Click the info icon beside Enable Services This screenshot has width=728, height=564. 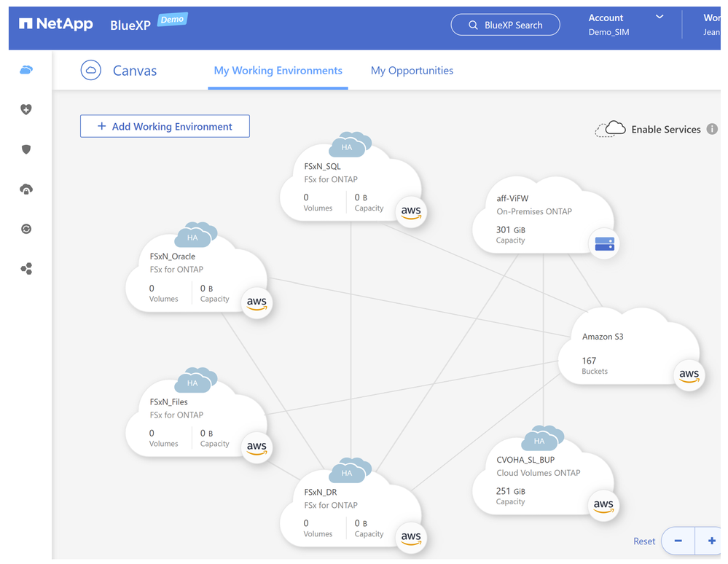pyautogui.click(x=712, y=129)
